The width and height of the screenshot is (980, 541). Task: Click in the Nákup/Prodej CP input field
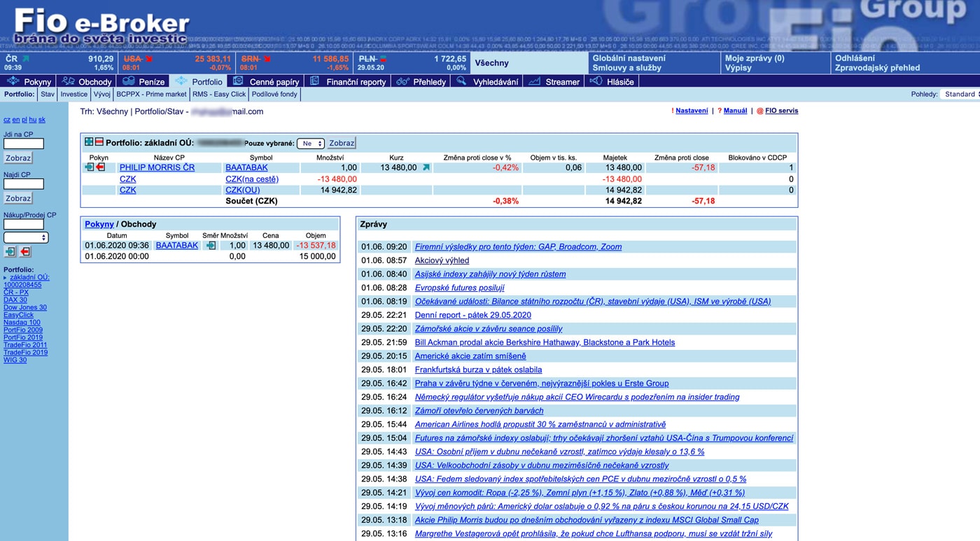coord(24,225)
